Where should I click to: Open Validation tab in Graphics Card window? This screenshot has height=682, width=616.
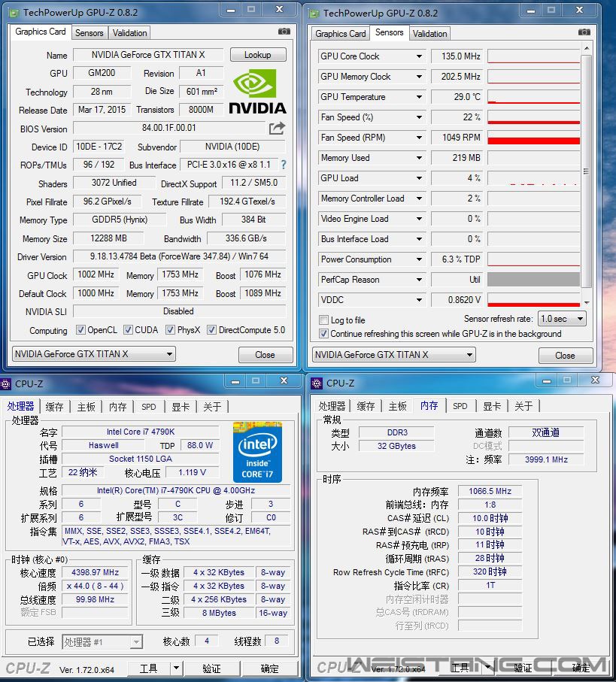click(129, 33)
